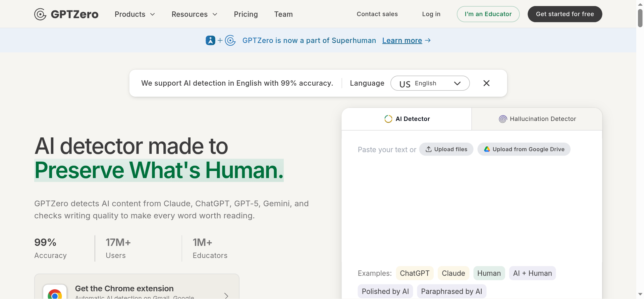Click the Upload files button
Image resolution: width=644 pixels, height=299 pixels.
446,149
